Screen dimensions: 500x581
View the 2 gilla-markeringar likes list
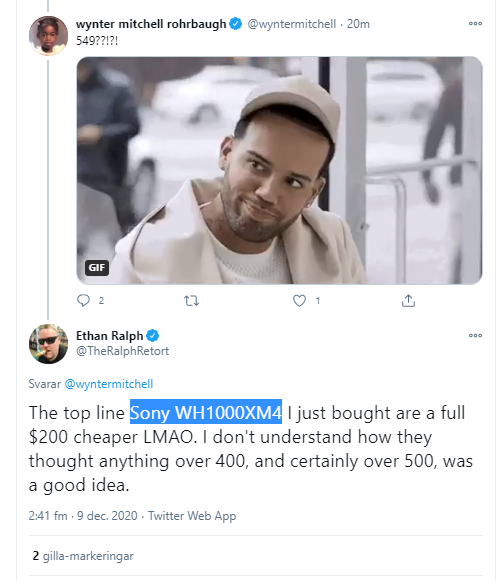[83, 556]
